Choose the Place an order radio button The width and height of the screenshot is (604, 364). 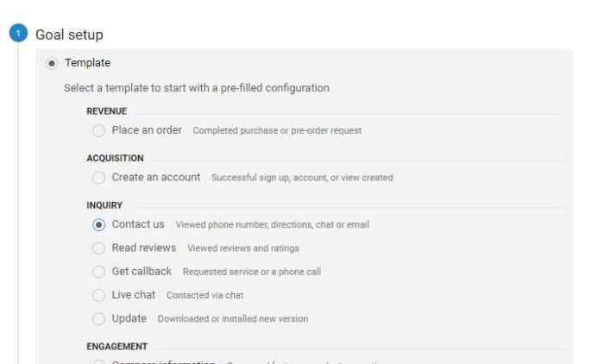coord(98,130)
